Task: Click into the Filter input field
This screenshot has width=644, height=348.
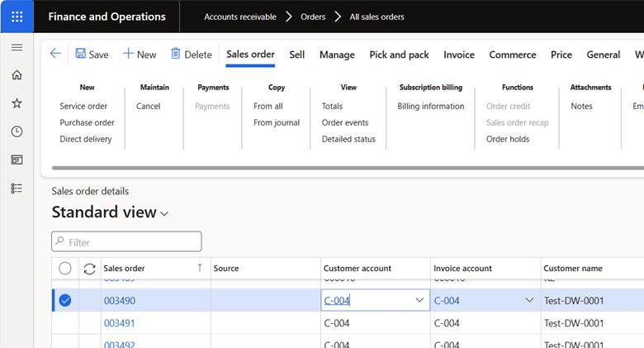Action: tap(126, 241)
